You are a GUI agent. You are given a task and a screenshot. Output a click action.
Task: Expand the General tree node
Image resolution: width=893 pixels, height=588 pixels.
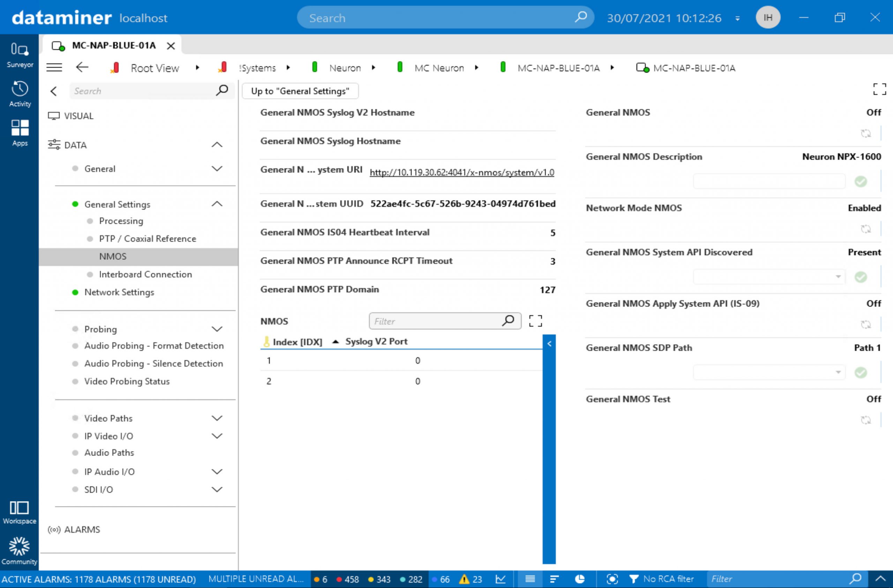217,169
